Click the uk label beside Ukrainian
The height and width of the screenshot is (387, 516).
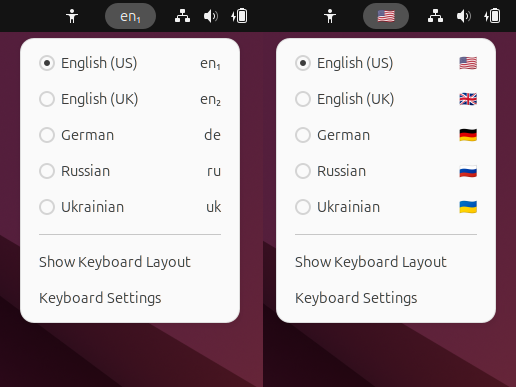pyautogui.click(x=214, y=207)
